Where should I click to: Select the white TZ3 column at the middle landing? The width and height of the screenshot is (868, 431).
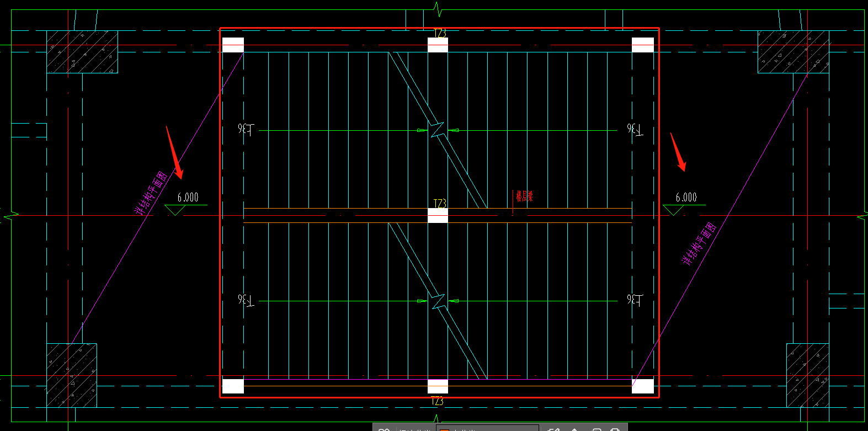(438, 216)
